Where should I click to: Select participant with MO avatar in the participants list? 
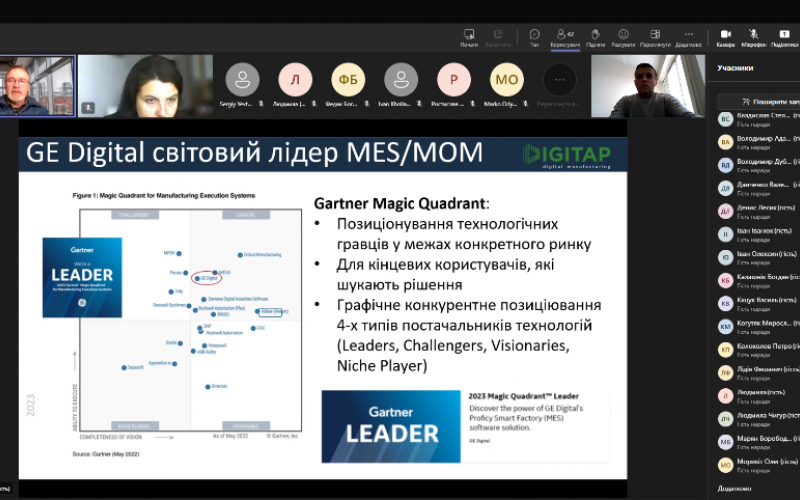click(758, 465)
